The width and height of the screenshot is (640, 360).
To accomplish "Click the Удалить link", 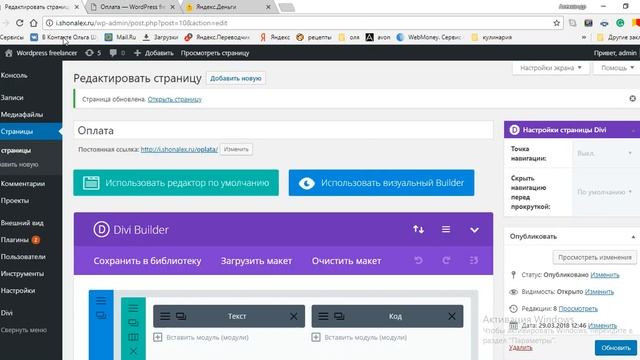I will tap(520, 348).
